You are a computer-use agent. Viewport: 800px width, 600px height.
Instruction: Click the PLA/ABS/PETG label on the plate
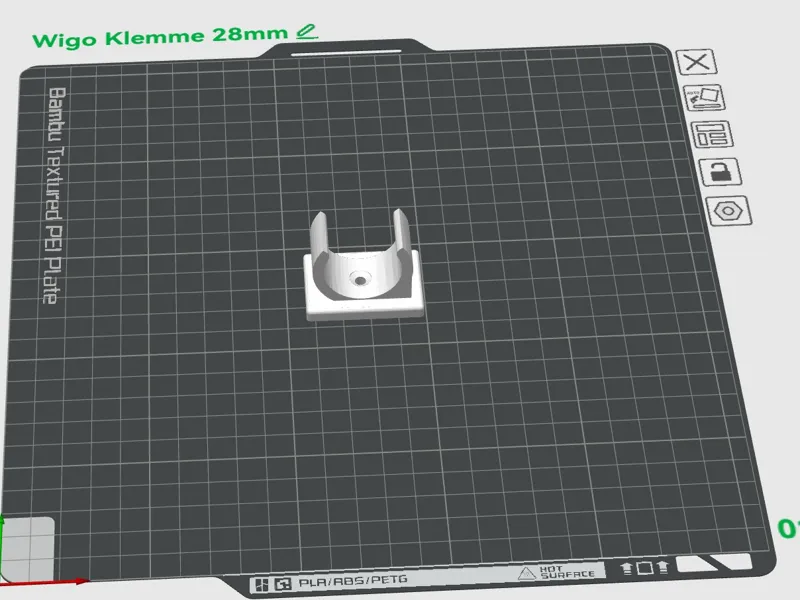[353, 581]
